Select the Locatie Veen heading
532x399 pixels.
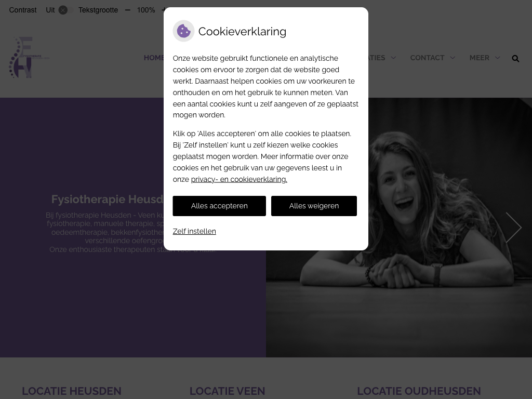228,391
